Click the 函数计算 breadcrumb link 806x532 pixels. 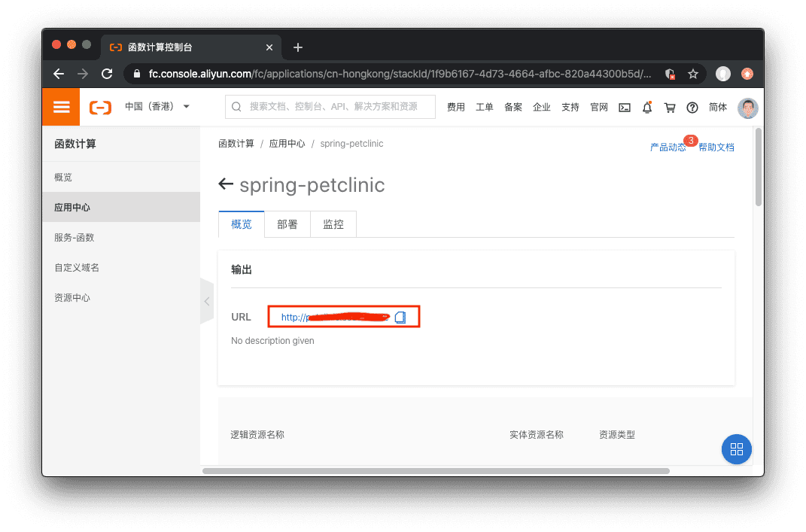click(x=236, y=144)
